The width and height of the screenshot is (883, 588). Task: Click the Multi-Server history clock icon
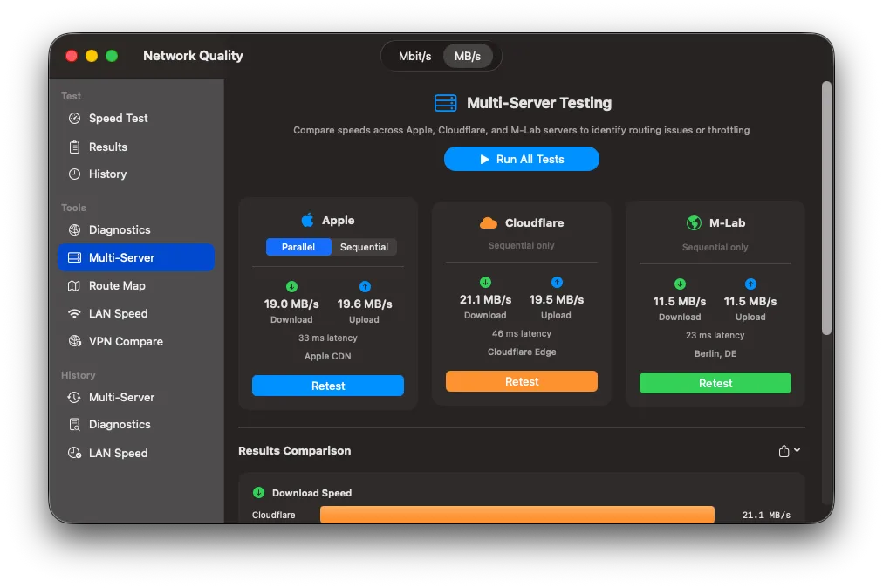tap(74, 397)
